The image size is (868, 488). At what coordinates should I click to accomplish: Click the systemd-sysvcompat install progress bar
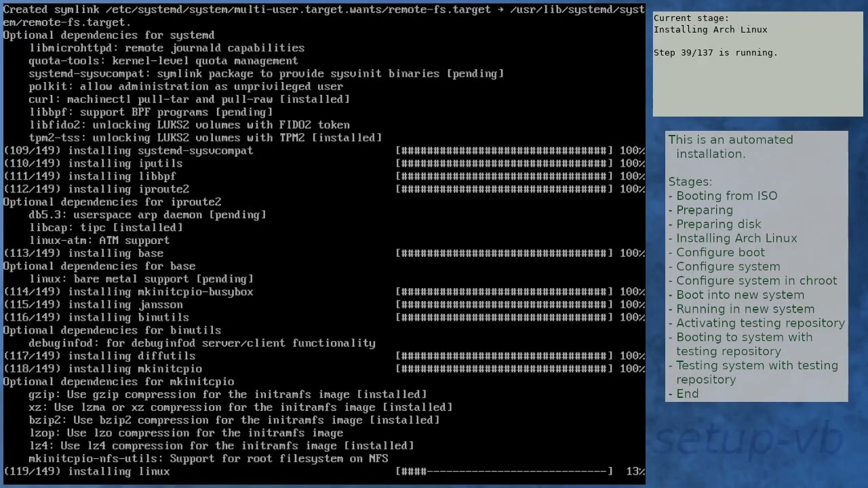[504, 150]
